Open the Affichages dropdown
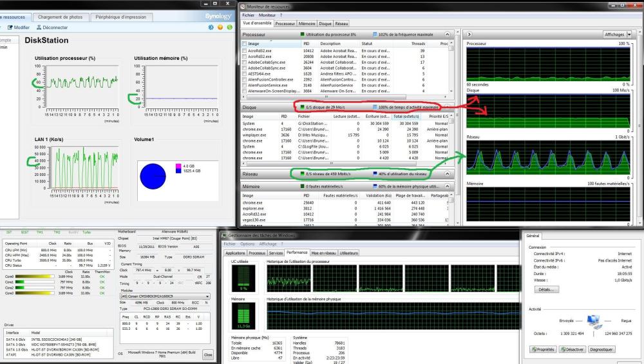644x364 pixels. coord(618,34)
